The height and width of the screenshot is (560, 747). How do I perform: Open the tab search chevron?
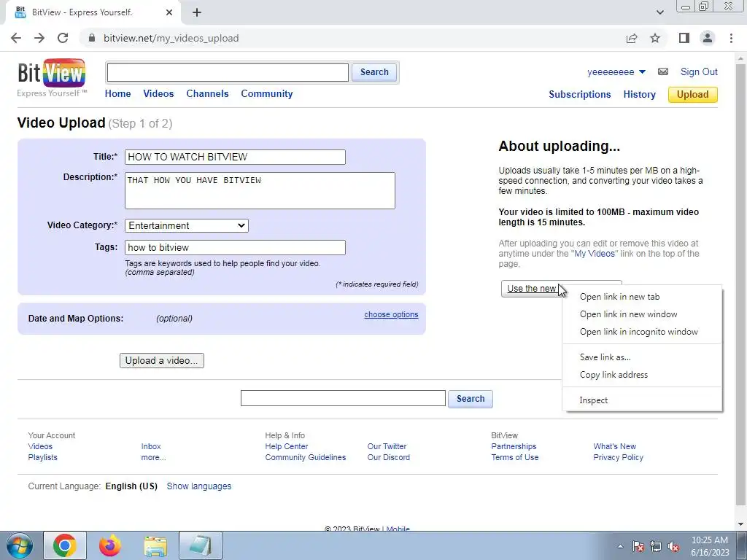(659, 12)
